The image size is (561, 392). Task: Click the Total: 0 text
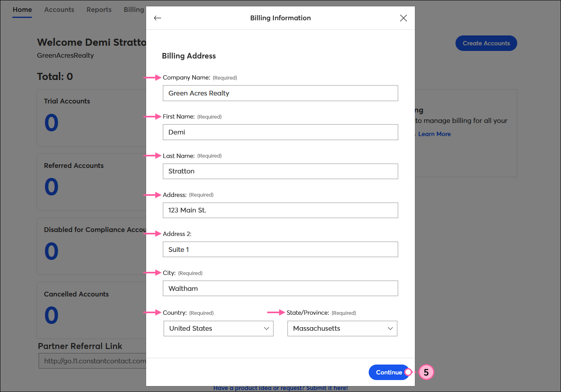pyautogui.click(x=55, y=76)
